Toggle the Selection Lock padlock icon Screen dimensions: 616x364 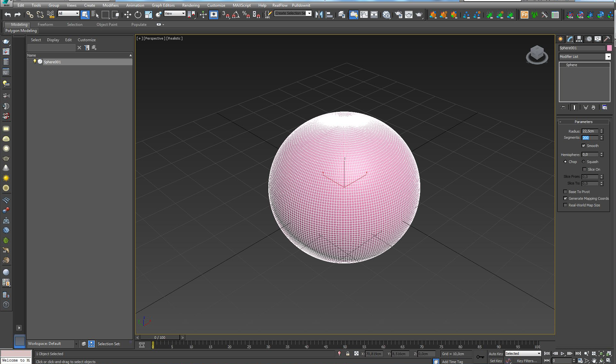coord(348,354)
